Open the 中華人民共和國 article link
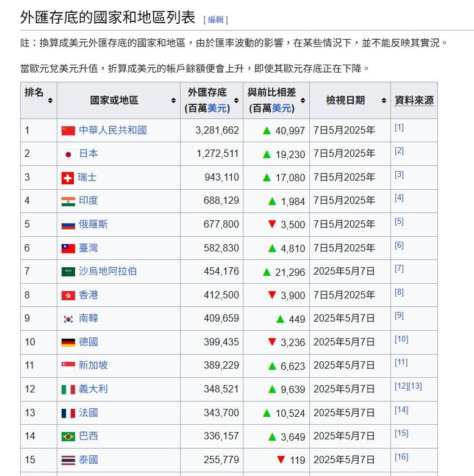 112,131
